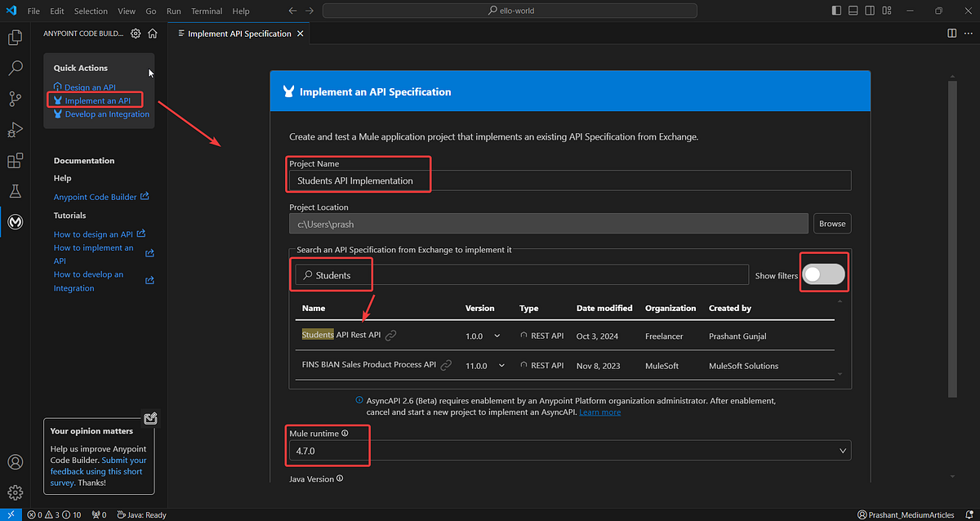Open the Extensions icon
This screenshot has width=980, height=521.
coord(15,160)
